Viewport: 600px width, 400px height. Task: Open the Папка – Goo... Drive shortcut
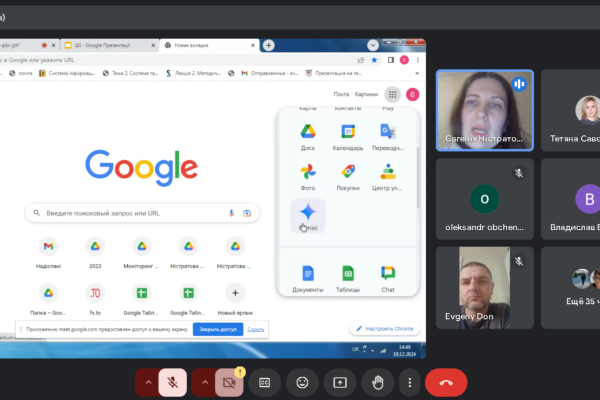click(48, 299)
